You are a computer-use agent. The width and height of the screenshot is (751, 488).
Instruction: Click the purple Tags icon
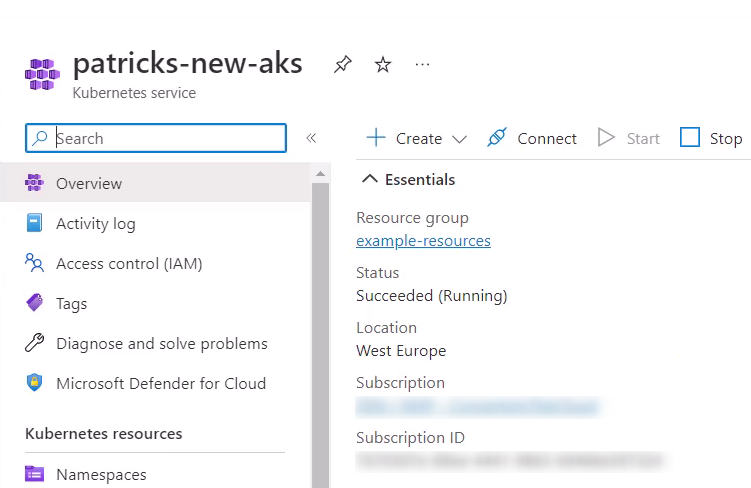[x=34, y=303]
